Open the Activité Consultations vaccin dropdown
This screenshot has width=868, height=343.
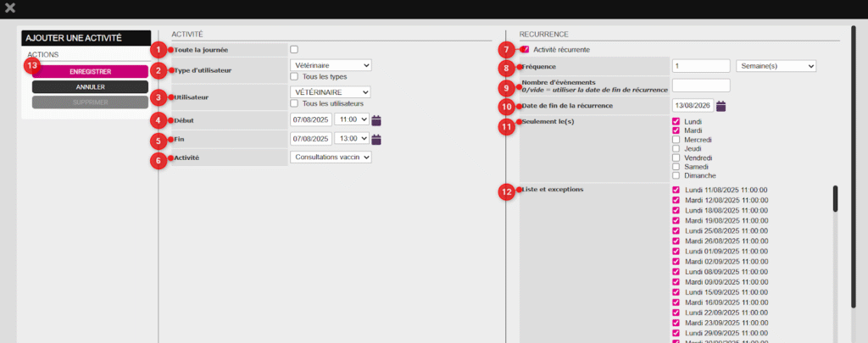click(x=331, y=157)
